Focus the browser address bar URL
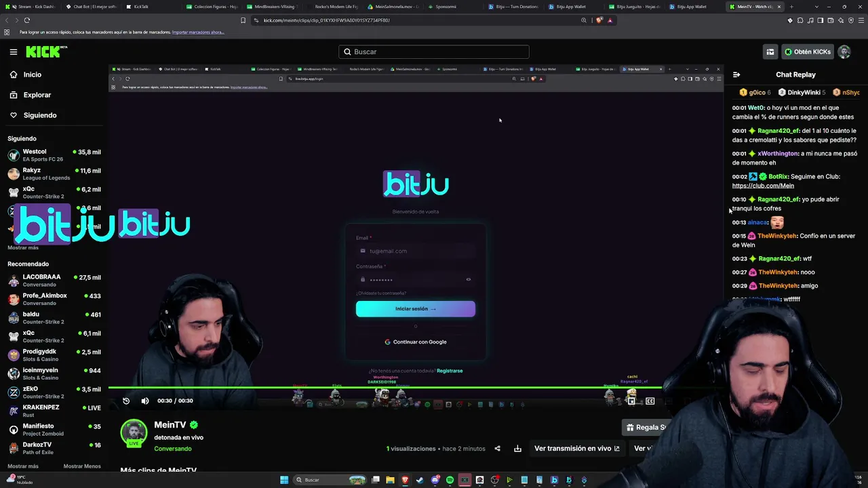Screen dimensions: 868x488 pyautogui.click(x=327, y=20)
